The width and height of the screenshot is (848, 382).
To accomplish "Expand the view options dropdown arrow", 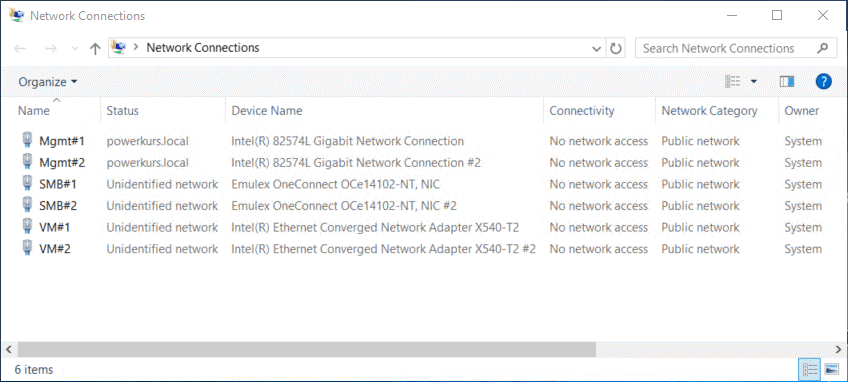I will tap(754, 82).
